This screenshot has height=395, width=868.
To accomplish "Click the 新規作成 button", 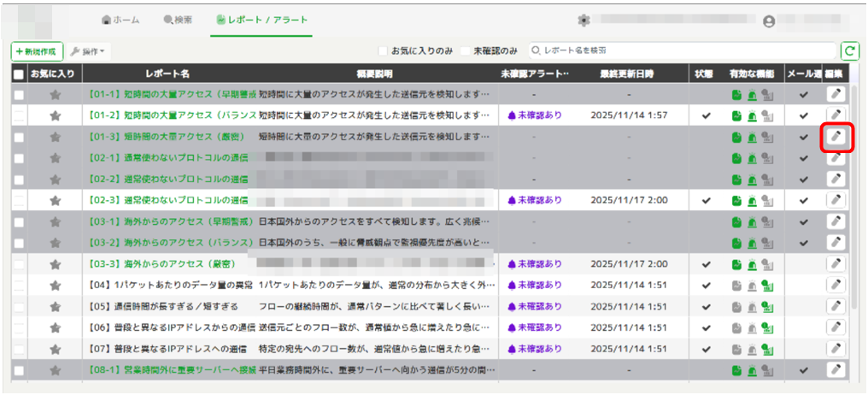I will point(37,51).
